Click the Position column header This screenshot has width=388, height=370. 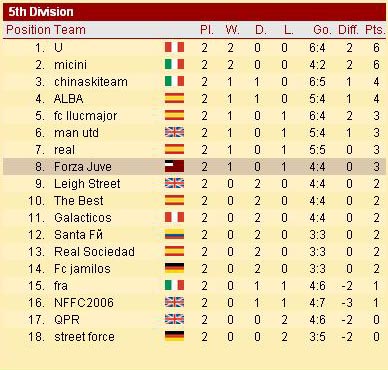28,30
